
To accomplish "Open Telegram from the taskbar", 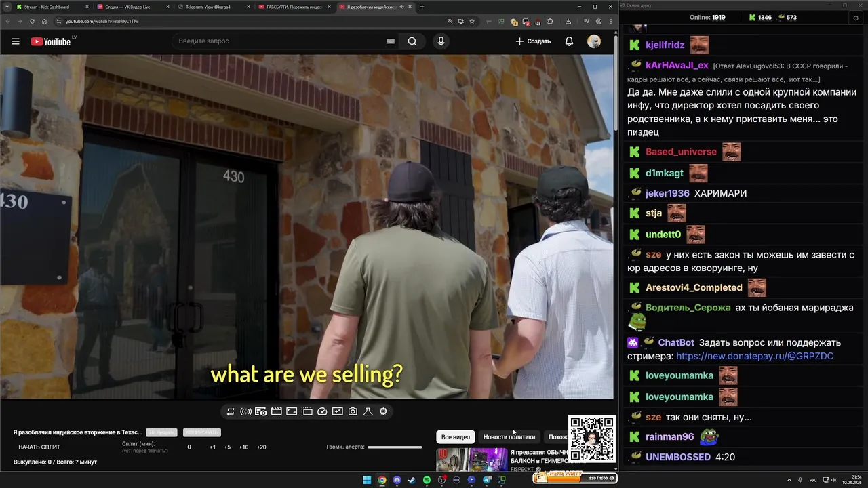I will [x=487, y=480].
